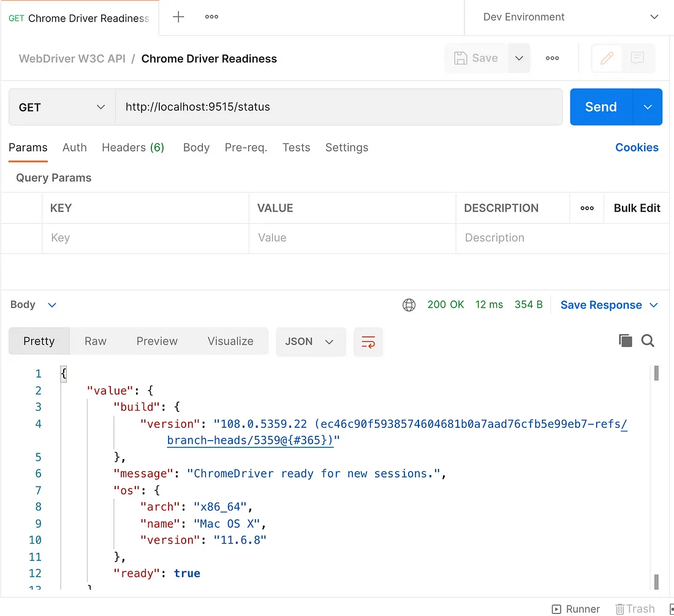The width and height of the screenshot is (674, 616).
Task: Copy response using the copy icon
Action: click(x=625, y=341)
